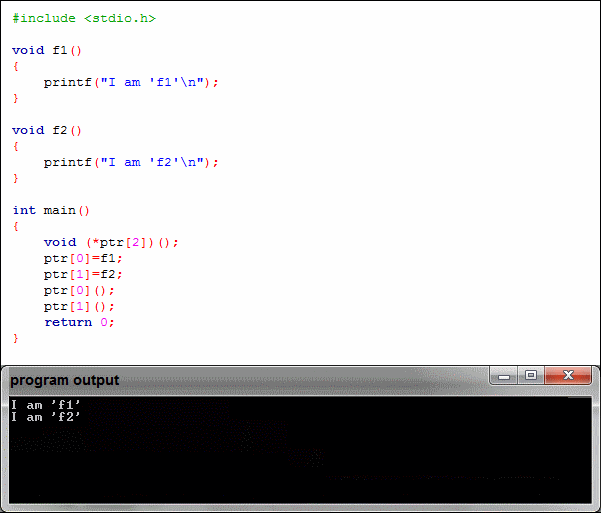601x513 pixels.
Task: Click the 'return 0;' statement
Action: 79,322
